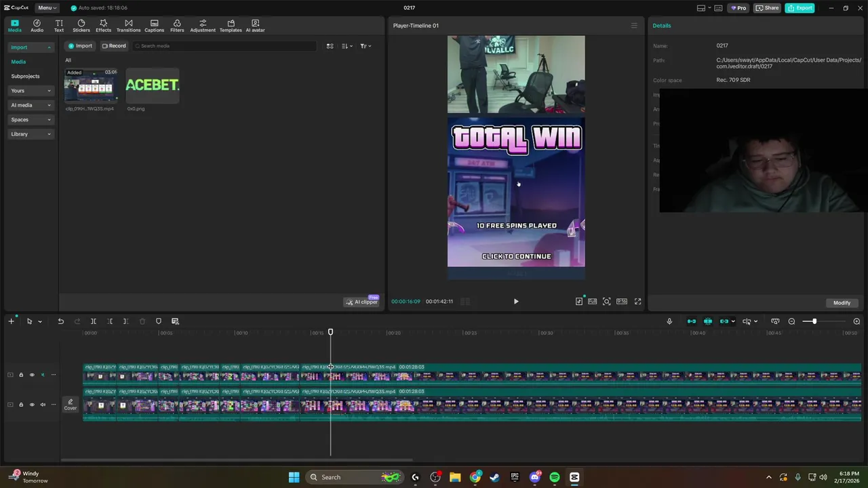Open the Captions tab
Screen dimensions: 868x488
(154, 26)
